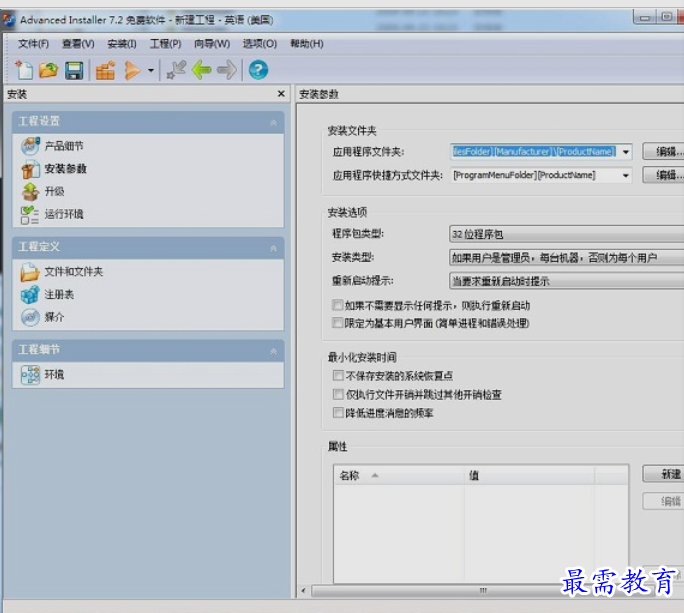The image size is (684, 613).
Task: Click the Open project folder icon
Action: (x=48, y=70)
